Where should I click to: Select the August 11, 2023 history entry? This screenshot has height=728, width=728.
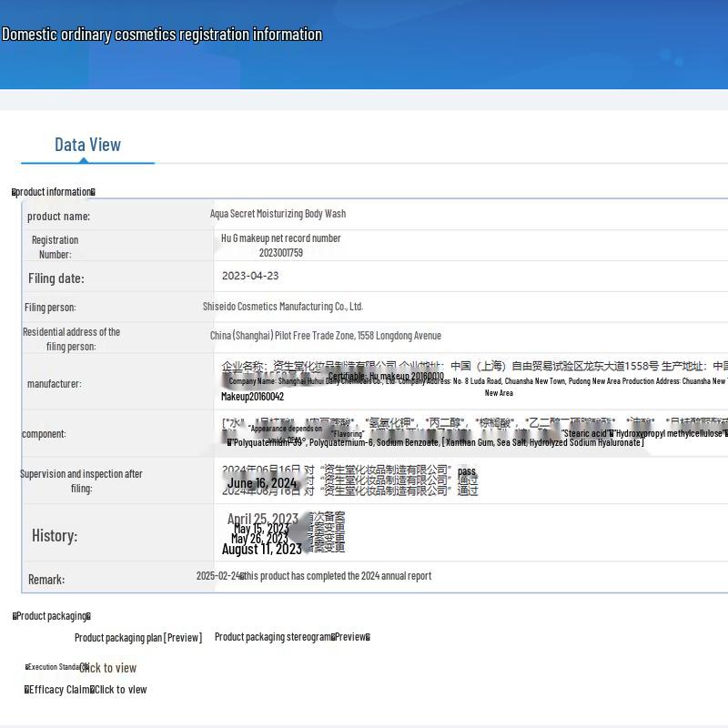261,549
